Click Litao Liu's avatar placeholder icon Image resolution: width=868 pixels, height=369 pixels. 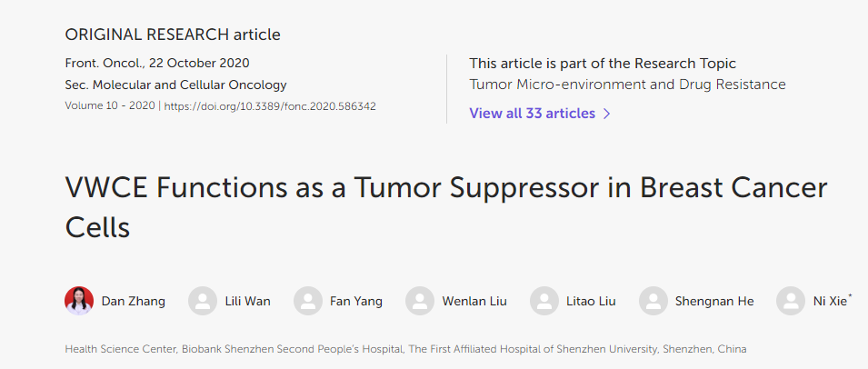pos(544,301)
